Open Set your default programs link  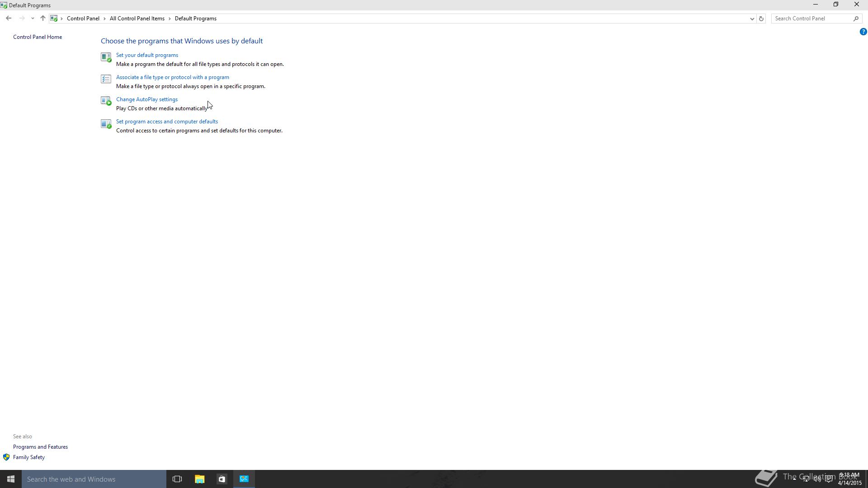click(147, 55)
